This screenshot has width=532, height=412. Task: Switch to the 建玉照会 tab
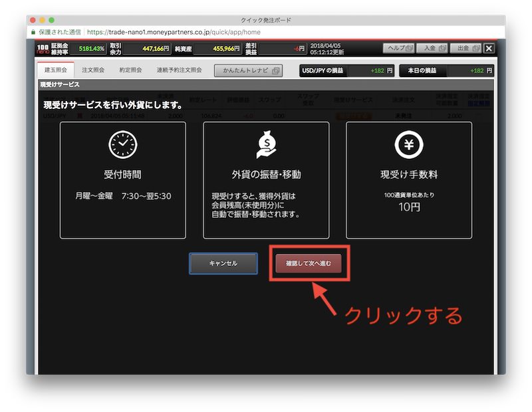56,70
